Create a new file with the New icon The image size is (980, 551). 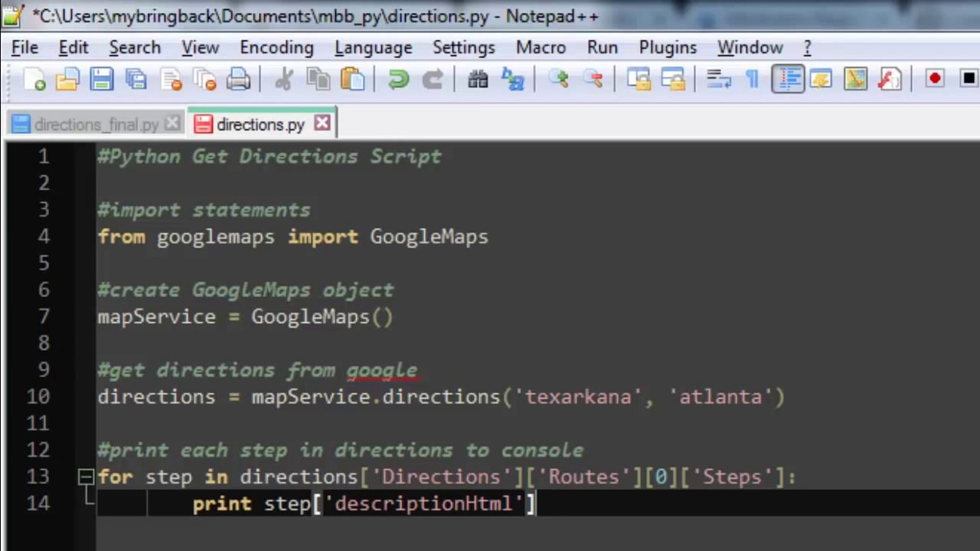[x=34, y=79]
